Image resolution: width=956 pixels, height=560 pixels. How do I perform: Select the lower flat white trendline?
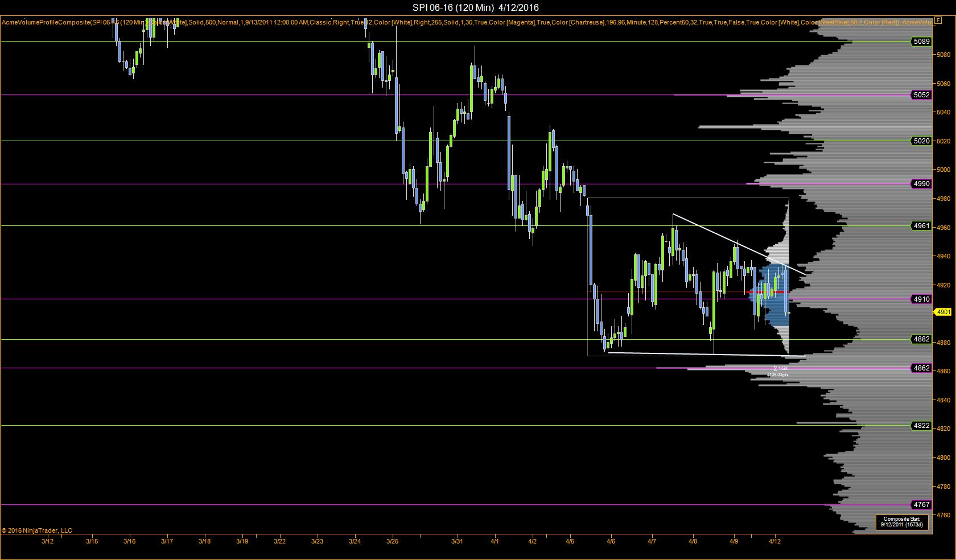(x=707, y=354)
